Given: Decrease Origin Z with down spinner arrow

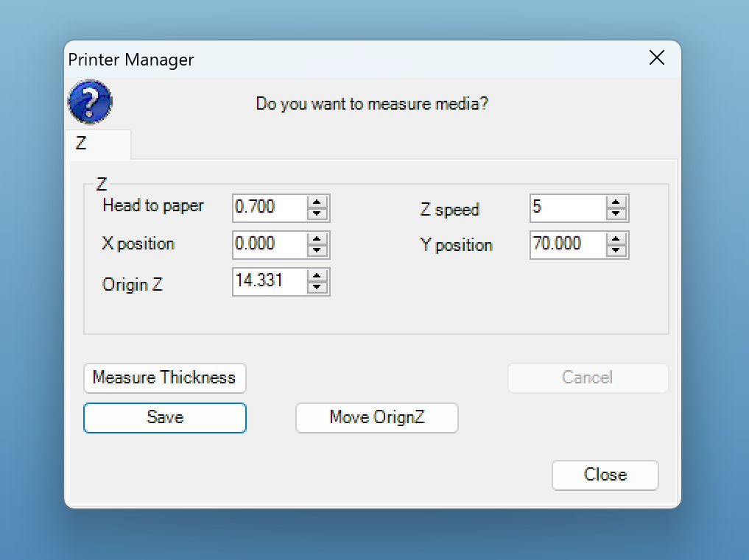Looking at the screenshot, I should click(317, 288).
